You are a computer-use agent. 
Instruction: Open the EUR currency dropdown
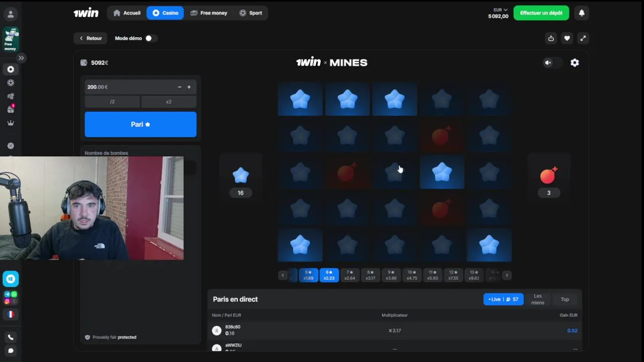coord(500,10)
